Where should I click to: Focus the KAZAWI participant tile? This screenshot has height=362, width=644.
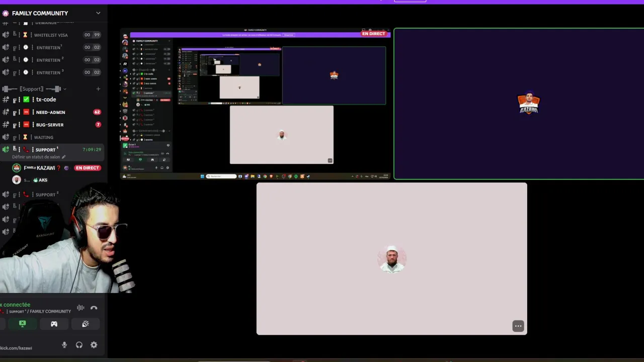tap(519, 104)
